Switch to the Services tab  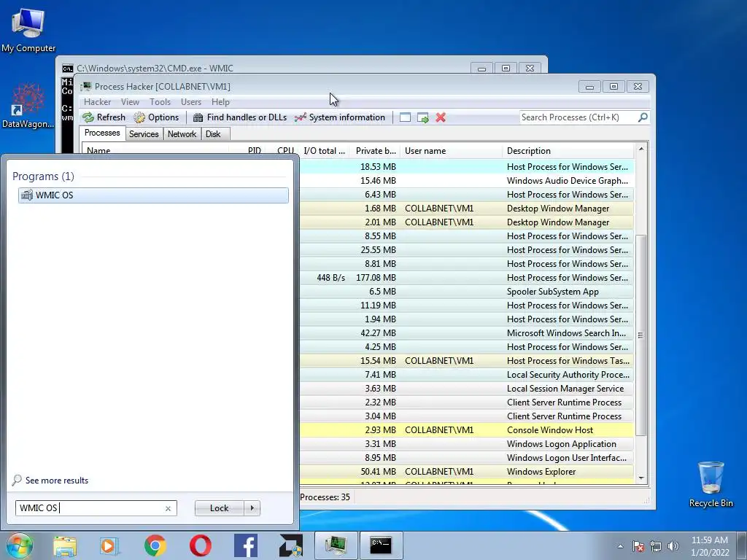click(x=144, y=134)
